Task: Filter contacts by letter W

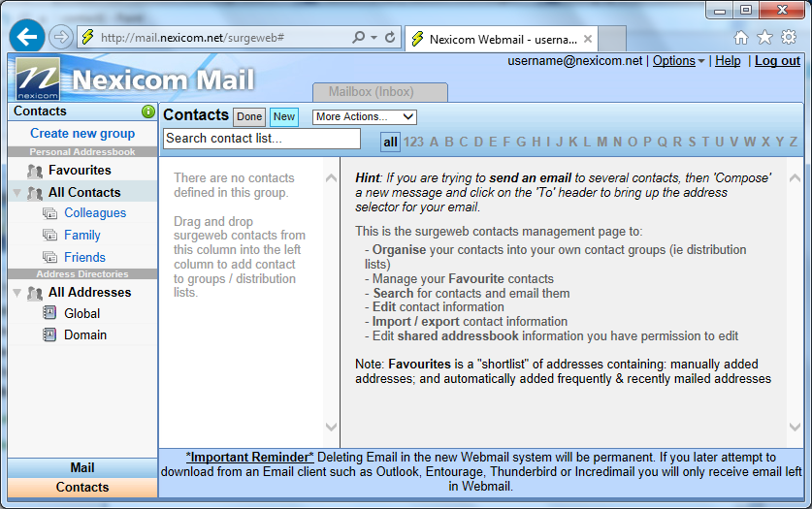Action: tap(749, 142)
